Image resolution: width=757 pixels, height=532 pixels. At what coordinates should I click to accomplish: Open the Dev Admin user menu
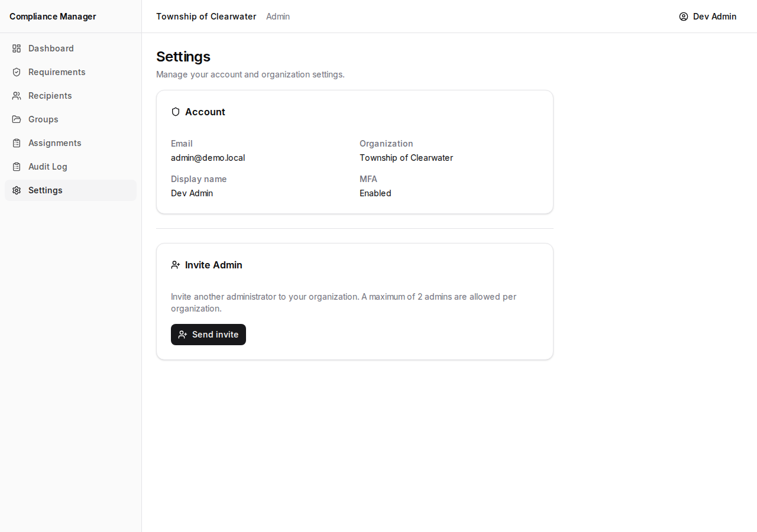click(708, 17)
